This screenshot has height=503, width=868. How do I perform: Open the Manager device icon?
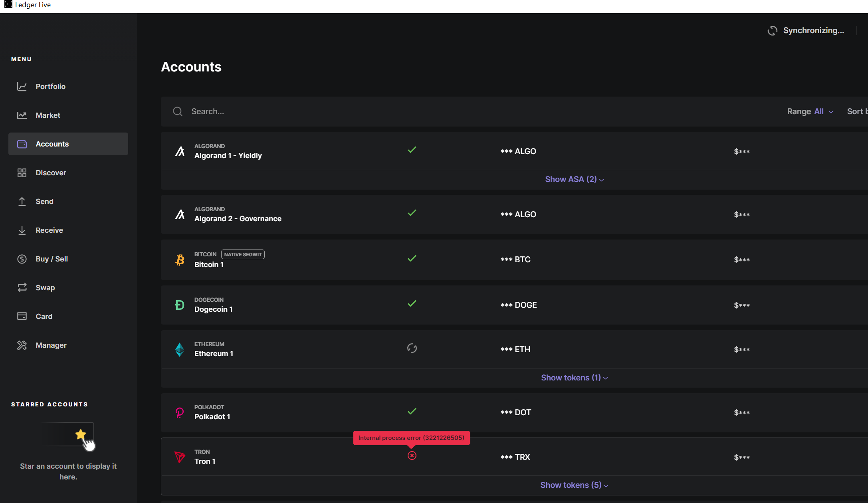(x=22, y=345)
